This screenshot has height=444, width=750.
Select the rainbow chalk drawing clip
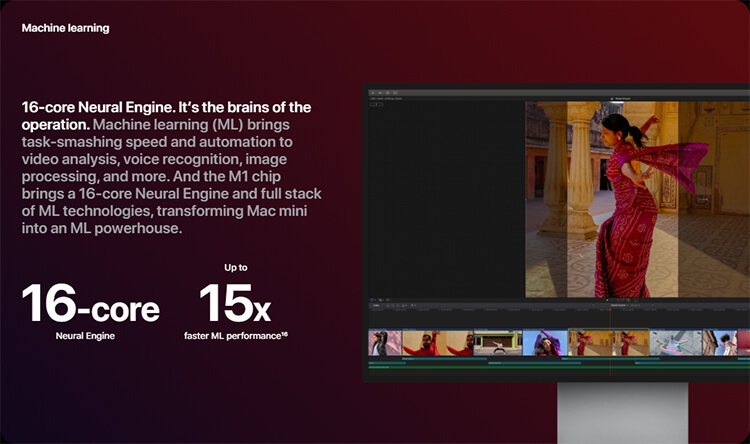[x=676, y=343]
